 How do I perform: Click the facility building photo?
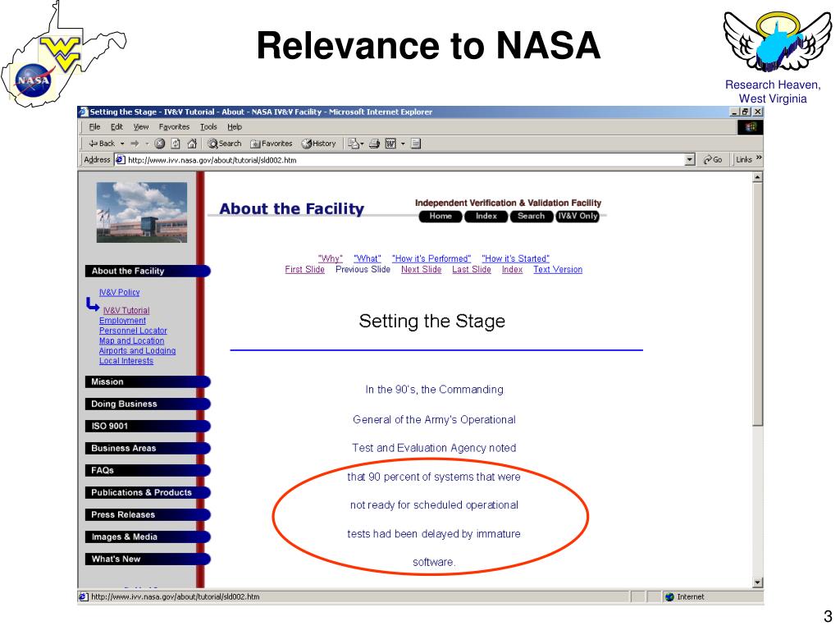point(142,212)
